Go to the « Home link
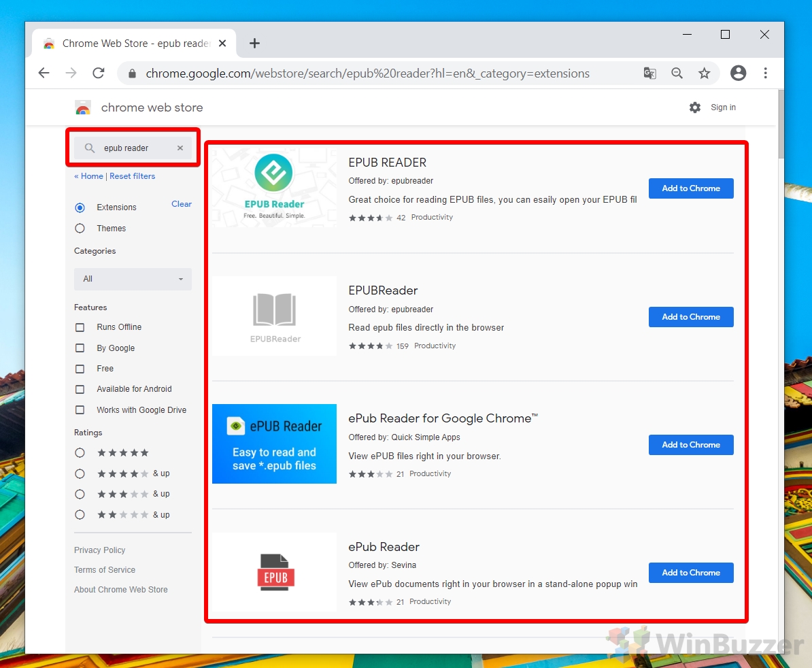 (x=88, y=176)
